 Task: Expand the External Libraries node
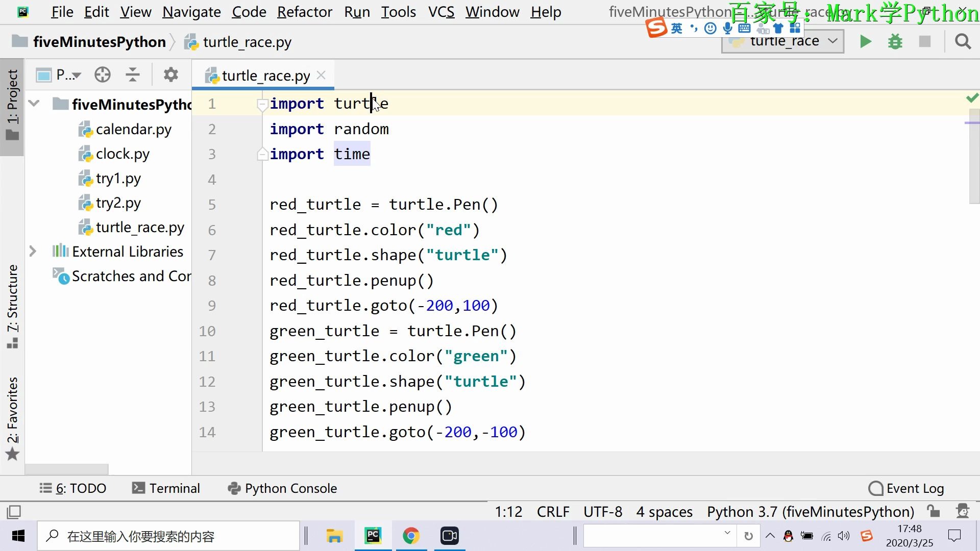33,251
